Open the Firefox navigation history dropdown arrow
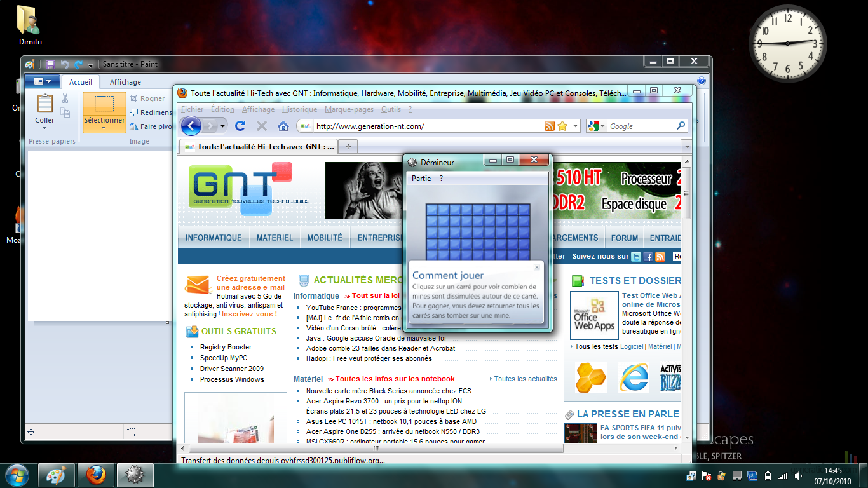Image resolution: width=868 pixels, height=488 pixels. 223,126
